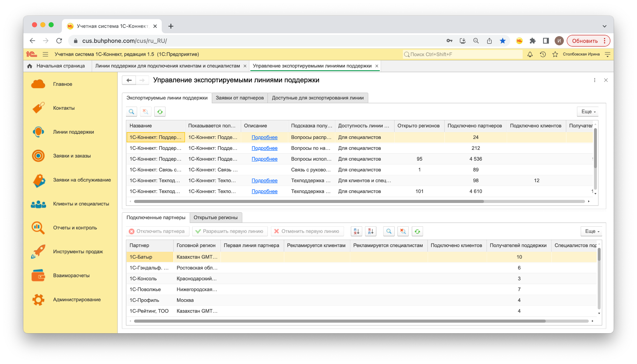Click sort ascending icon in partners toolbar
Screen dimensions: 637x364
[x=356, y=231]
